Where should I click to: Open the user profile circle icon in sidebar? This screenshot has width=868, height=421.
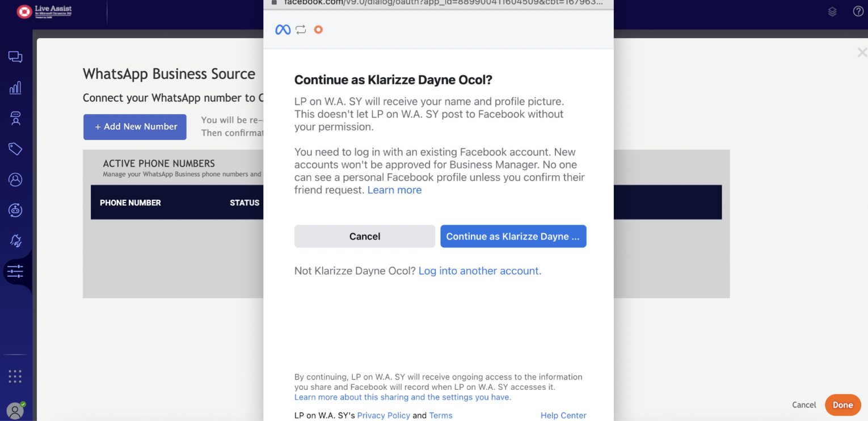[x=15, y=179]
